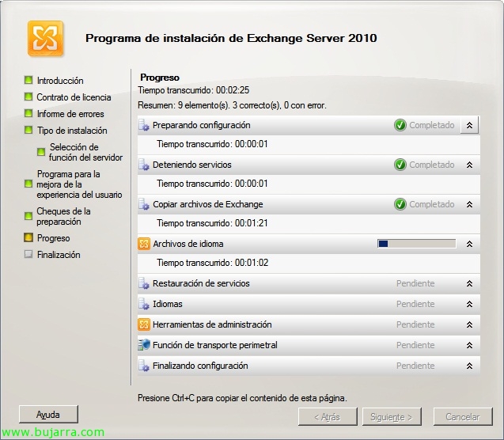Click the Archivos de idioma progress bar
This screenshot has height=440, width=504.
tap(416, 244)
